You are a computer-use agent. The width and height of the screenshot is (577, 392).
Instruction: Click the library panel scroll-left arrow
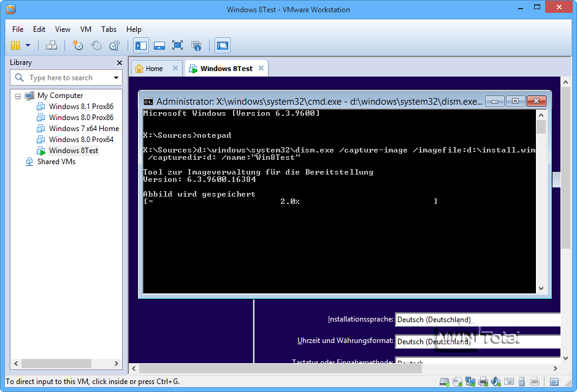coord(16,363)
